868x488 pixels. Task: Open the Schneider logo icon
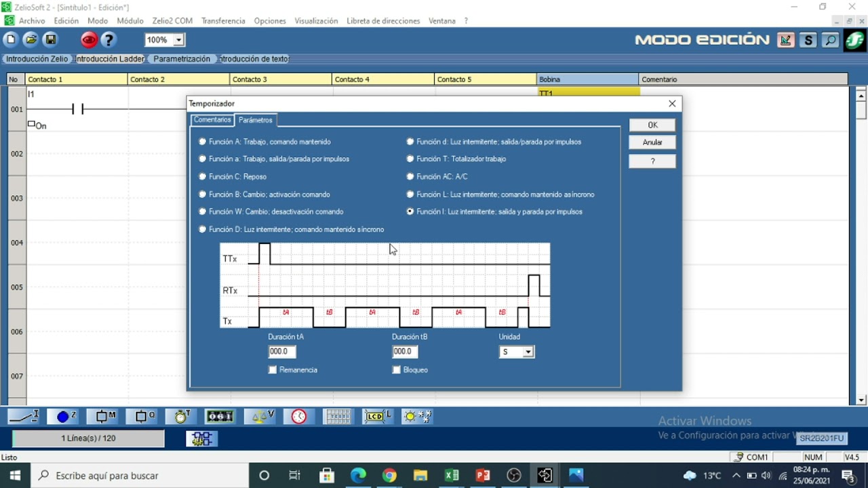[854, 40]
